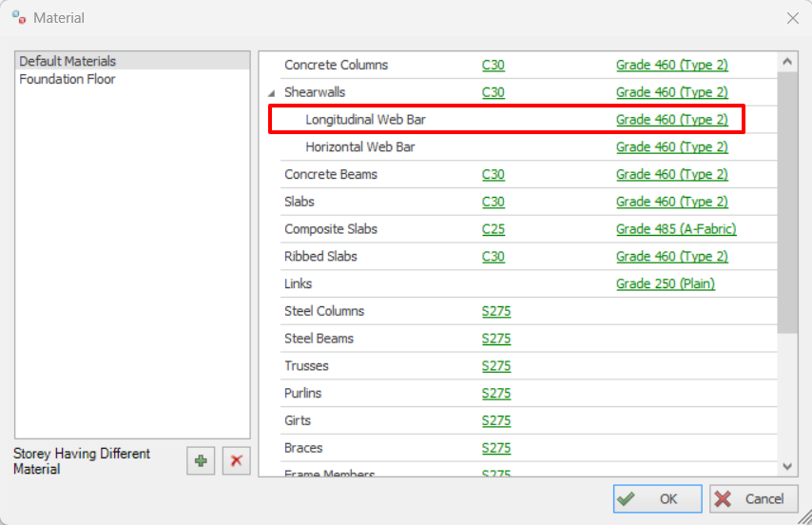Open Girts S275 steel link
This screenshot has height=525, width=812.
point(496,421)
